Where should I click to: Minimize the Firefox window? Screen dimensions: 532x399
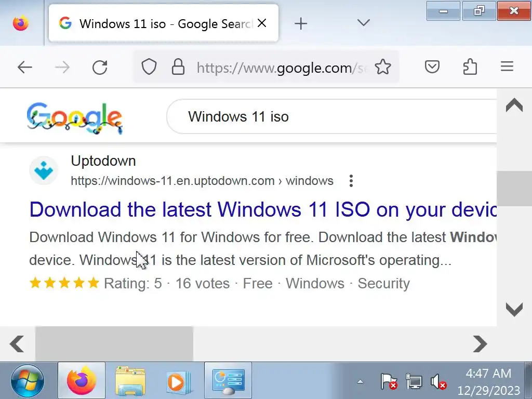pyautogui.click(x=443, y=11)
